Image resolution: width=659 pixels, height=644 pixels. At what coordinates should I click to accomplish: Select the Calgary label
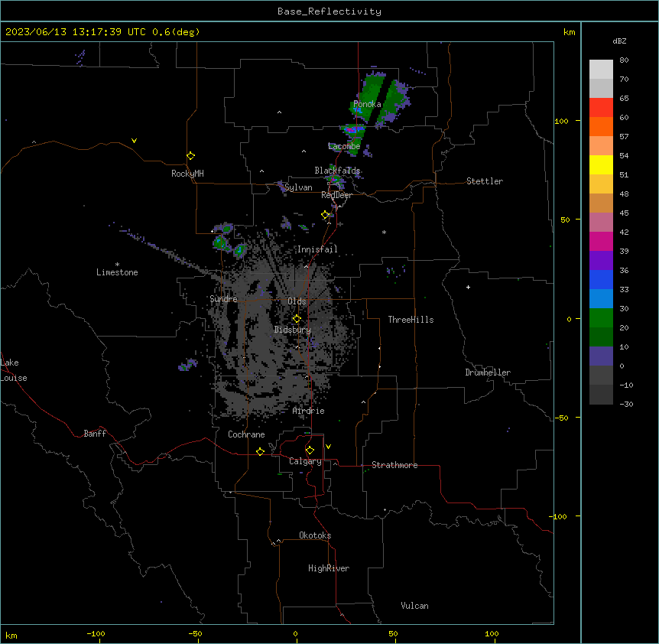(305, 461)
